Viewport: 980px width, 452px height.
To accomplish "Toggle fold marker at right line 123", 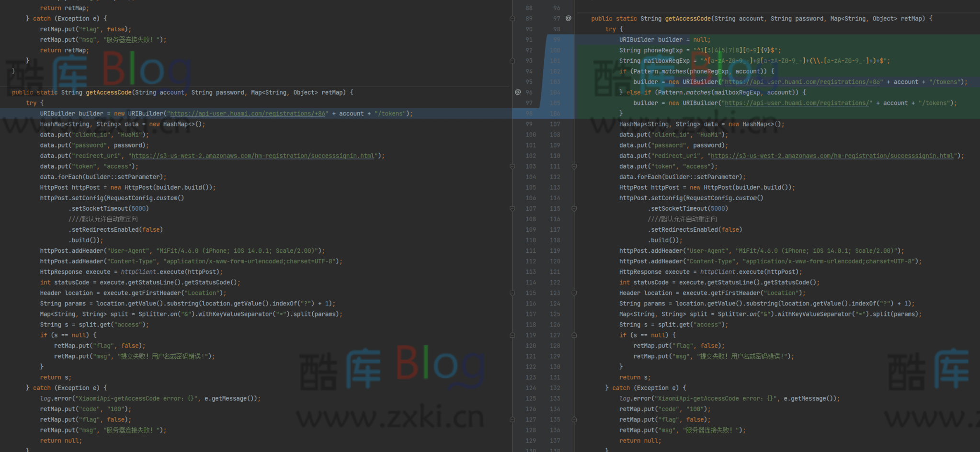I will pyautogui.click(x=574, y=293).
